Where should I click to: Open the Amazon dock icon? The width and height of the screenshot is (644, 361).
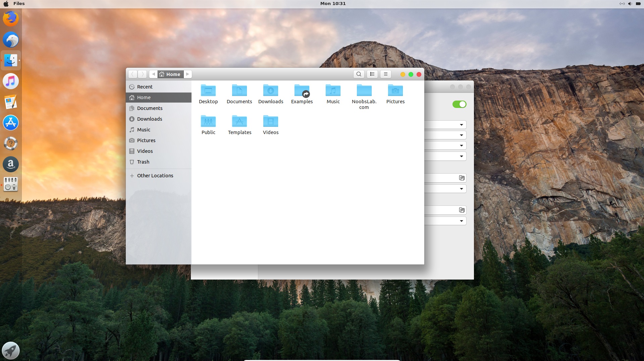pos(11,164)
